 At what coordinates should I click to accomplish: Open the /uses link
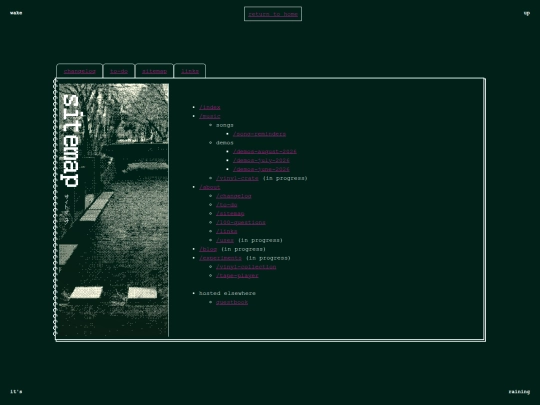point(225,240)
